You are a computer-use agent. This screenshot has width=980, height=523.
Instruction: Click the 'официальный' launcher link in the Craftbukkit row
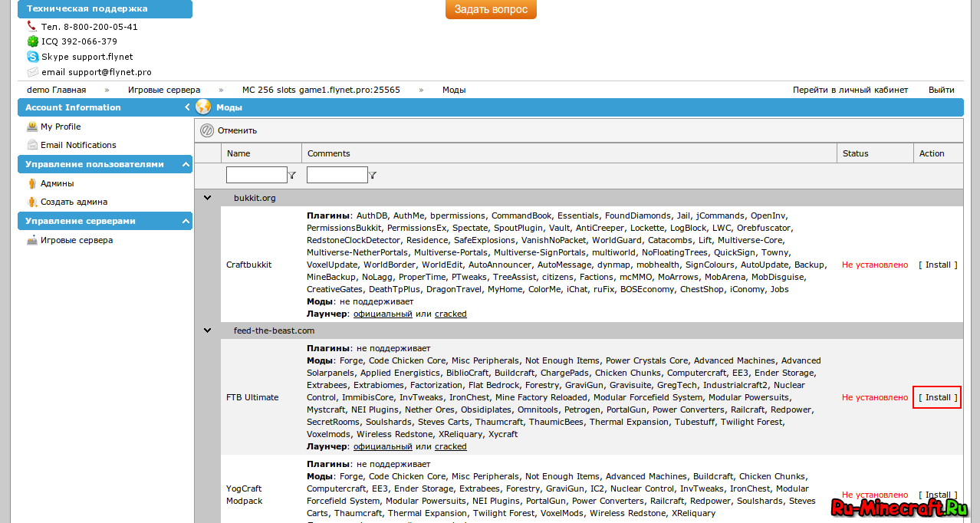click(x=383, y=314)
